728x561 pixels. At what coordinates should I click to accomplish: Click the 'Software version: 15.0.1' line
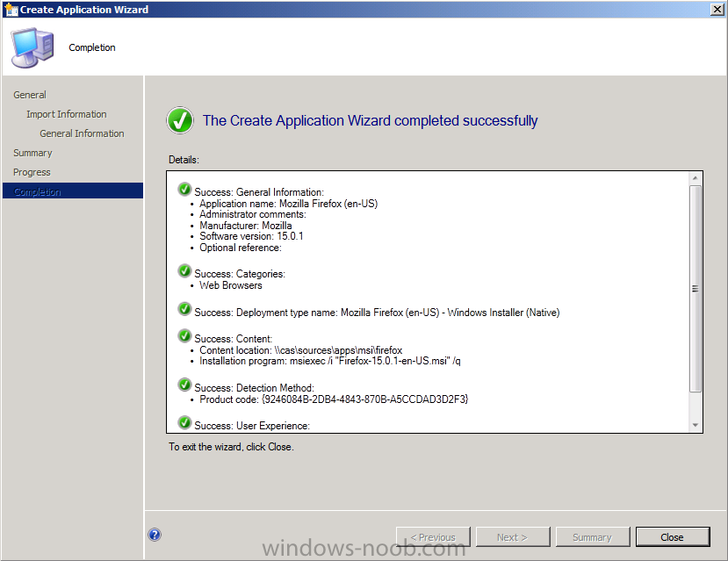click(x=251, y=236)
